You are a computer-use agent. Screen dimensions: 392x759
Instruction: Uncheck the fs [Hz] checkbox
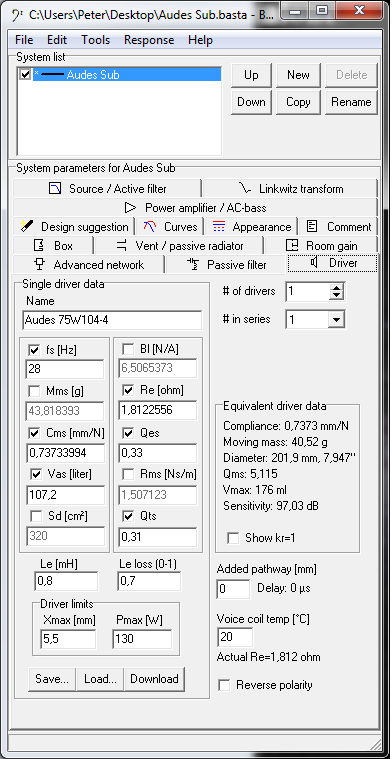point(34,349)
